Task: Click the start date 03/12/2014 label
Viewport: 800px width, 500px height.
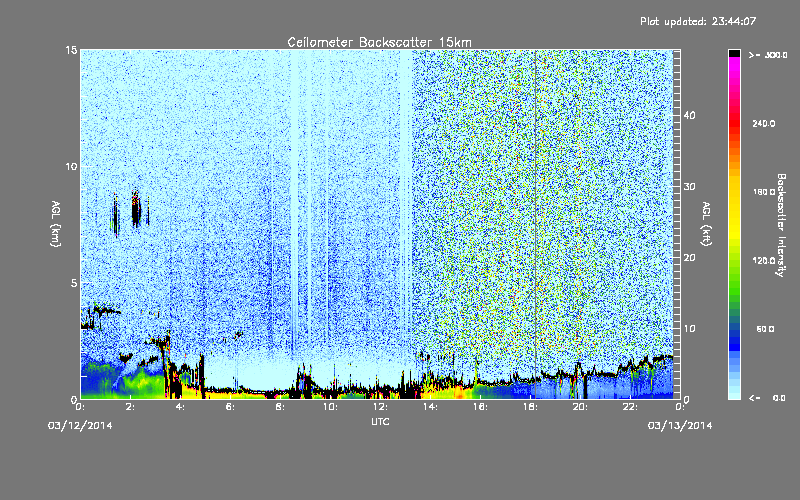Action: [x=80, y=426]
